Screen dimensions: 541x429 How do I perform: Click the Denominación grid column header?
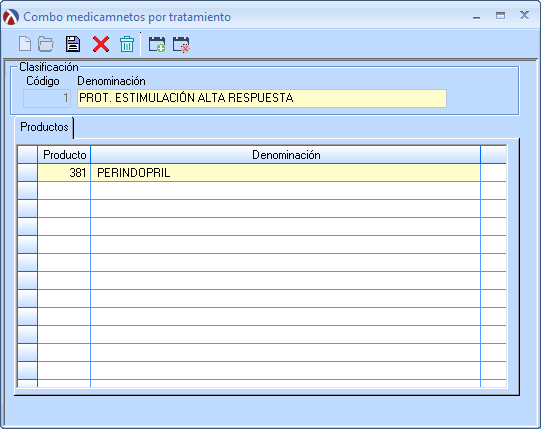pyautogui.click(x=285, y=155)
